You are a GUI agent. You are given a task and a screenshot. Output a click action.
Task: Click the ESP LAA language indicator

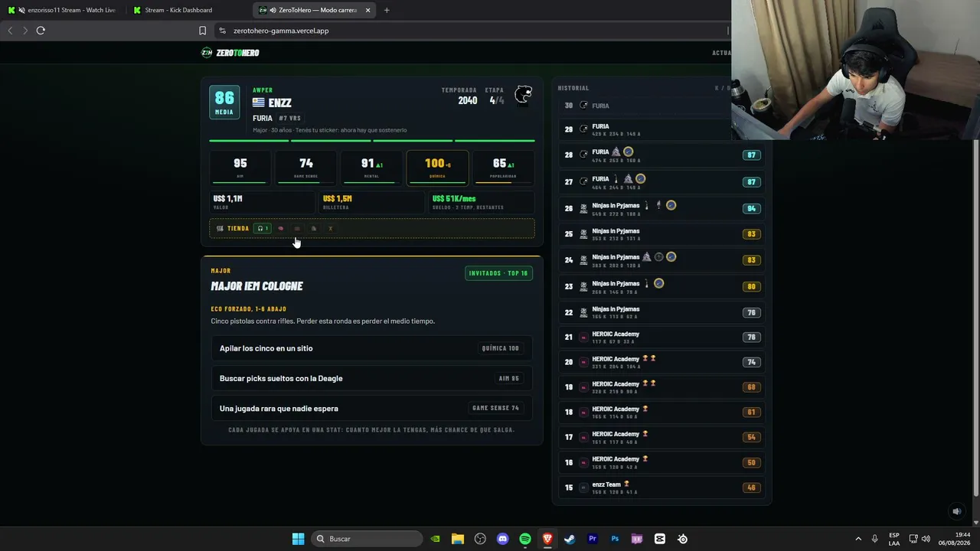tap(894, 539)
